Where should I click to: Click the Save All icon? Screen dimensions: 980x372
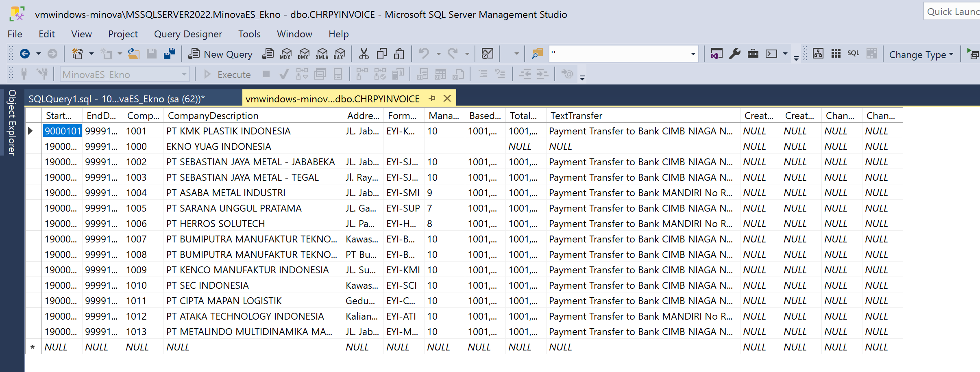[170, 54]
